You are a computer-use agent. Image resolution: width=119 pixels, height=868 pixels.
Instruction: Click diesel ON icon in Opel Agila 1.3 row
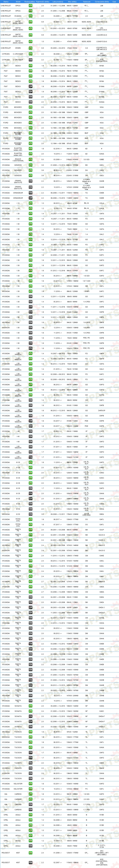pos(31,846)
